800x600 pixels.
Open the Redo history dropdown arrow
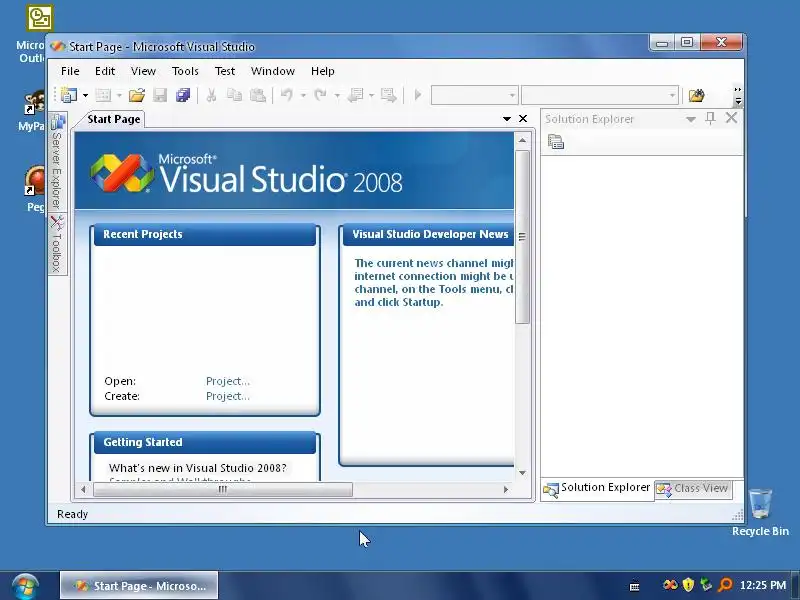(337, 95)
